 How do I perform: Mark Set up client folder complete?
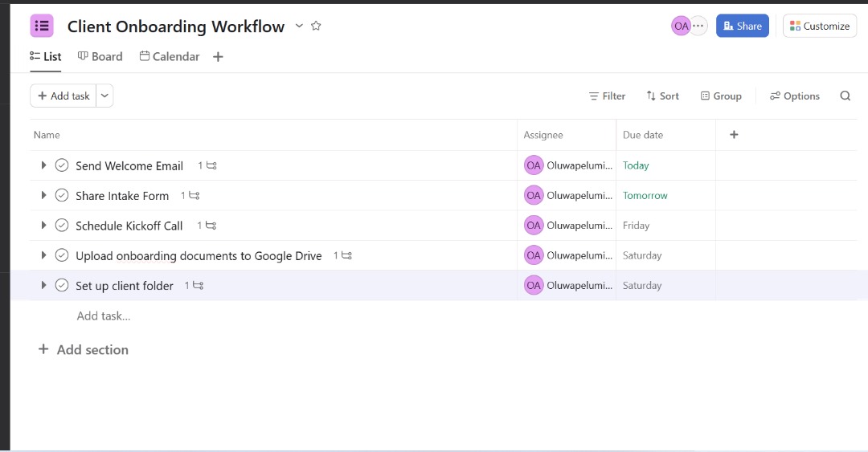point(62,286)
